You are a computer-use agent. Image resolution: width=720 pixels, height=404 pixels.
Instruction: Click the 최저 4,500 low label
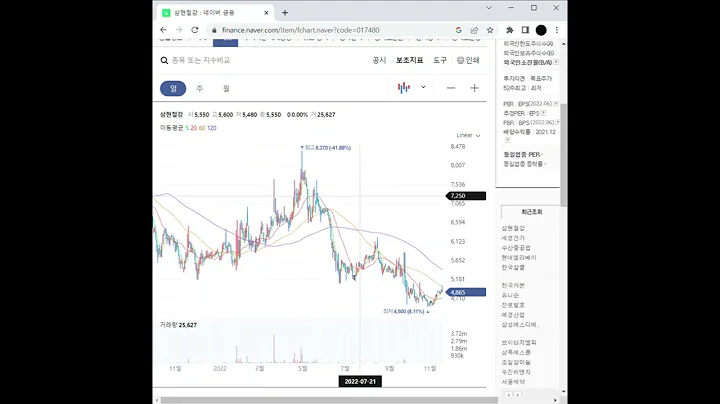(x=406, y=311)
